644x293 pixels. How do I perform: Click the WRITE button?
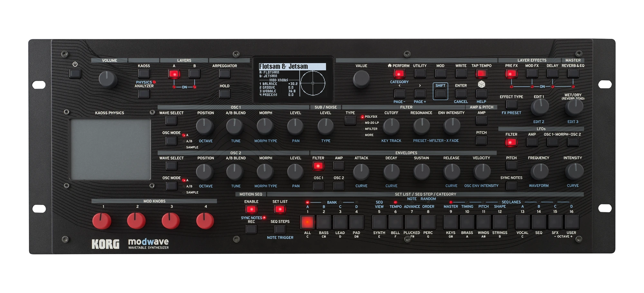tap(461, 74)
